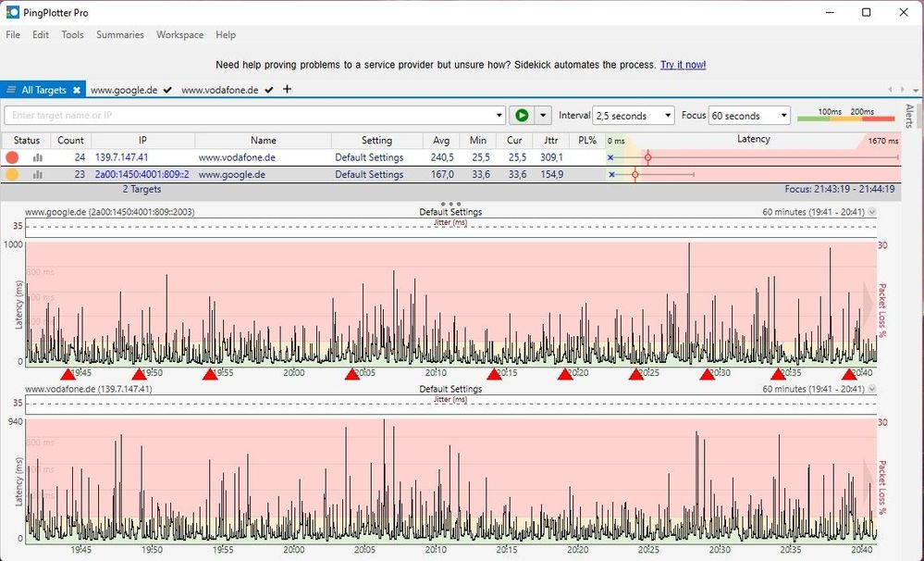This screenshot has width=924, height=561.
Task: Open the Workspace menu
Action: [x=179, y=35]
